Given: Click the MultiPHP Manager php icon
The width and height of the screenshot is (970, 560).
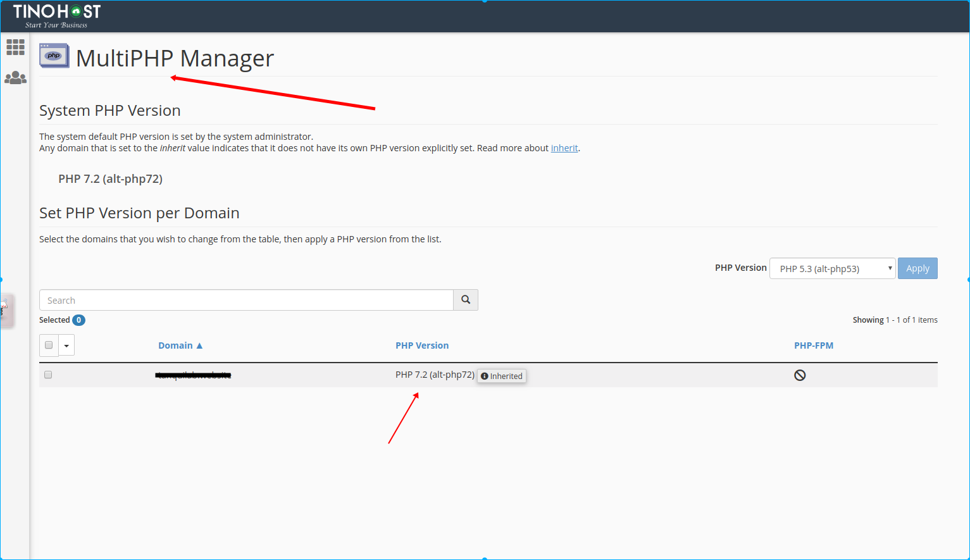Looking at the screenshot, I should coord(54,56).
